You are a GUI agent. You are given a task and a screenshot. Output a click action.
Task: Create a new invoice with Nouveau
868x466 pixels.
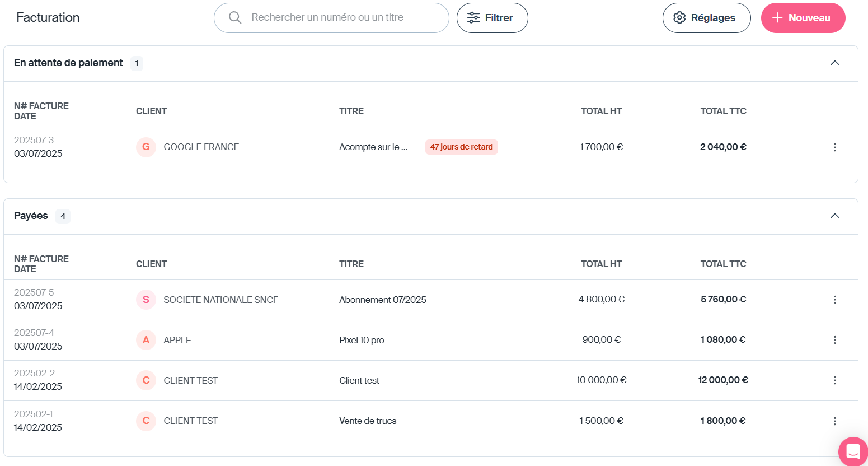tap(803, 18)
